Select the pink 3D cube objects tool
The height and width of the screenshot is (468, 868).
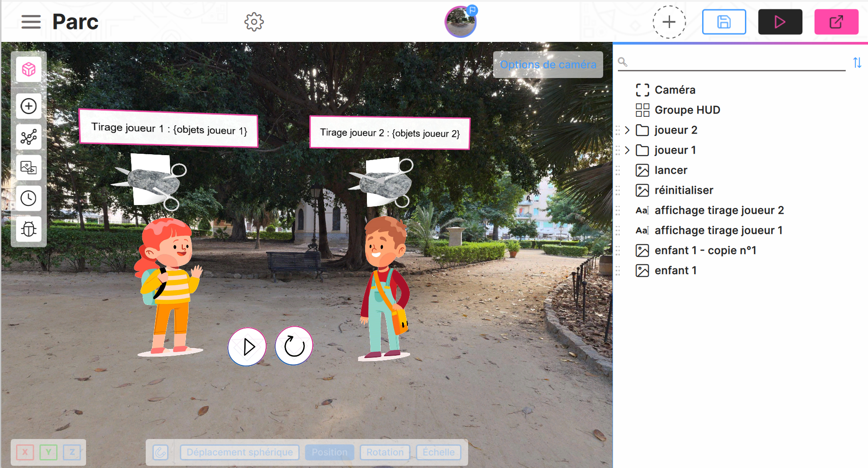(29, 70)
